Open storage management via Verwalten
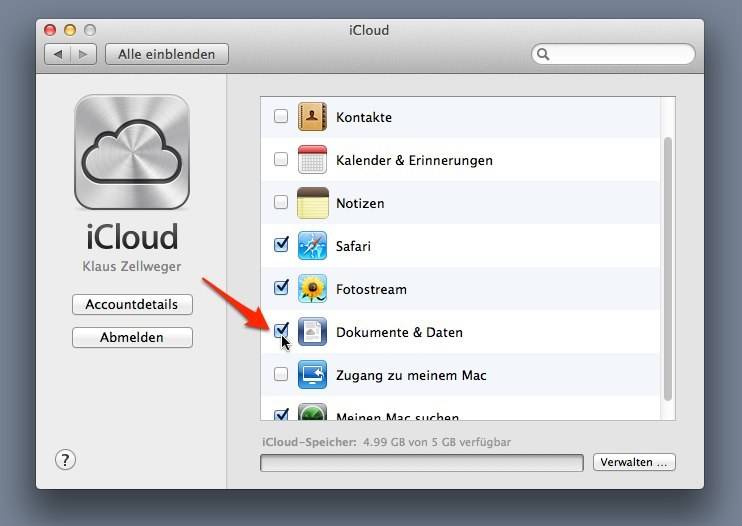This screenshot has height=526, width=742. 634,462
